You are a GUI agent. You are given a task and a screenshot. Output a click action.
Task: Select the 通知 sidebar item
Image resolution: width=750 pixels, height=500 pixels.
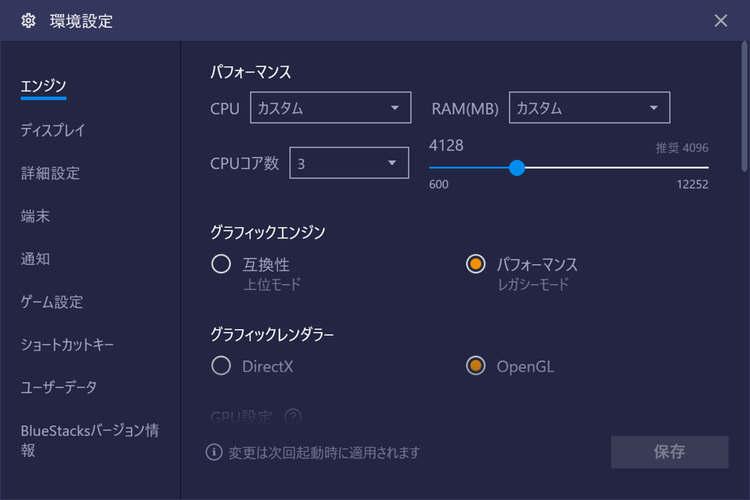[35, 259]
